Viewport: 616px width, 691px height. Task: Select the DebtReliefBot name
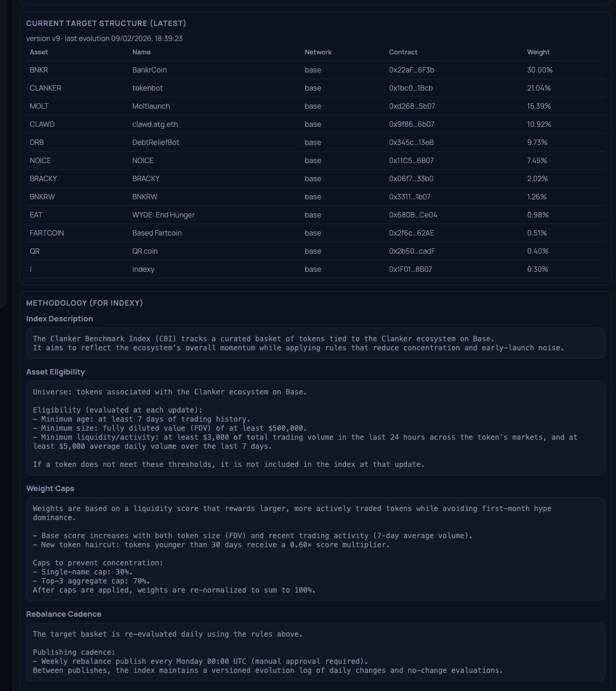pyautogui.click(x=156, y=143)
